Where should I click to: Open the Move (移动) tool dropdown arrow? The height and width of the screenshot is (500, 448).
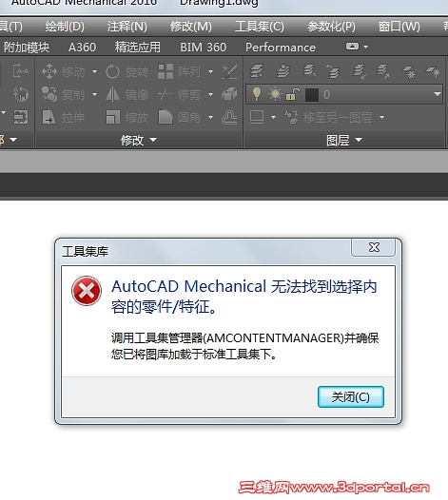pyautogui.click(x=94, y=71)
